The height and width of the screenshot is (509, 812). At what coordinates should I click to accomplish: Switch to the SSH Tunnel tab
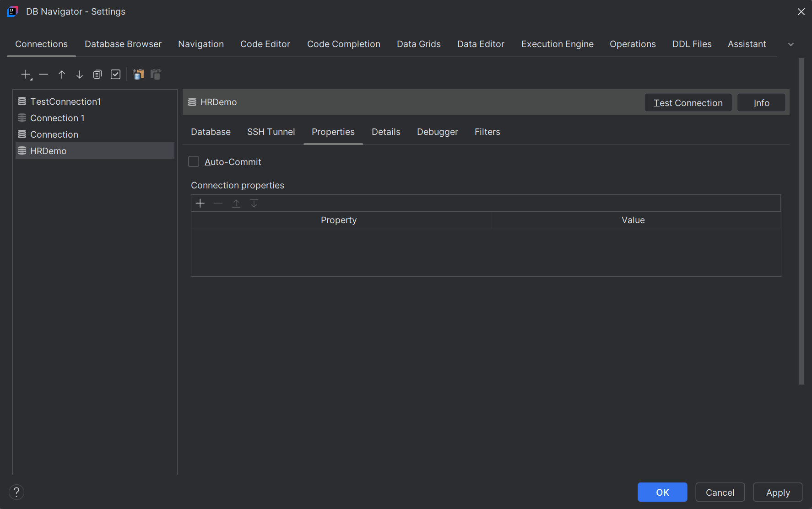point(271,132)
